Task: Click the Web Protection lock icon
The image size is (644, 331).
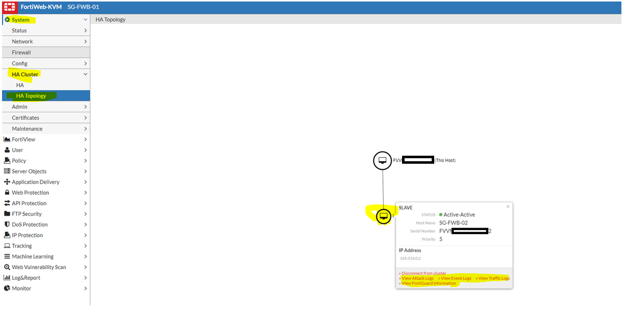Action: point(7,192)
